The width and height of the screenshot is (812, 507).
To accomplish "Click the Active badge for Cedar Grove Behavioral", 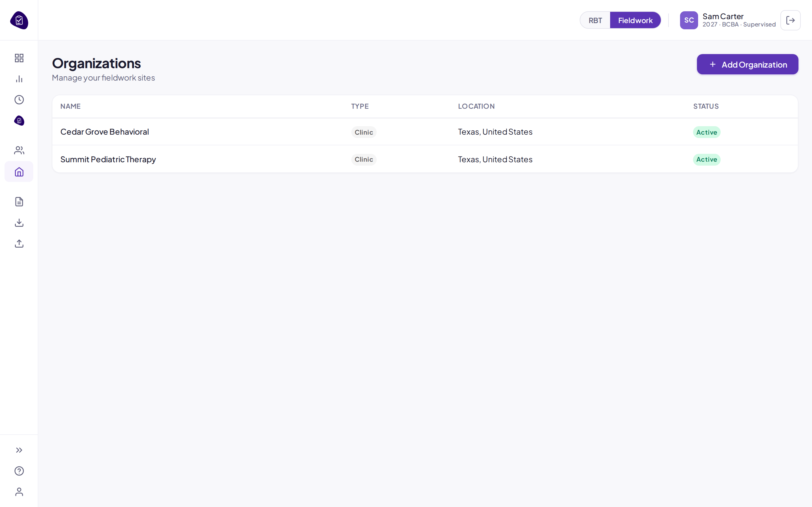I will (707, 132).
